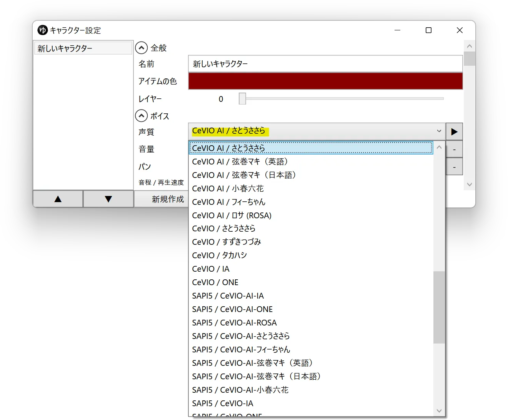Move character down with the down arrow button
508x420 pixels.
click(x=108, y=199)
